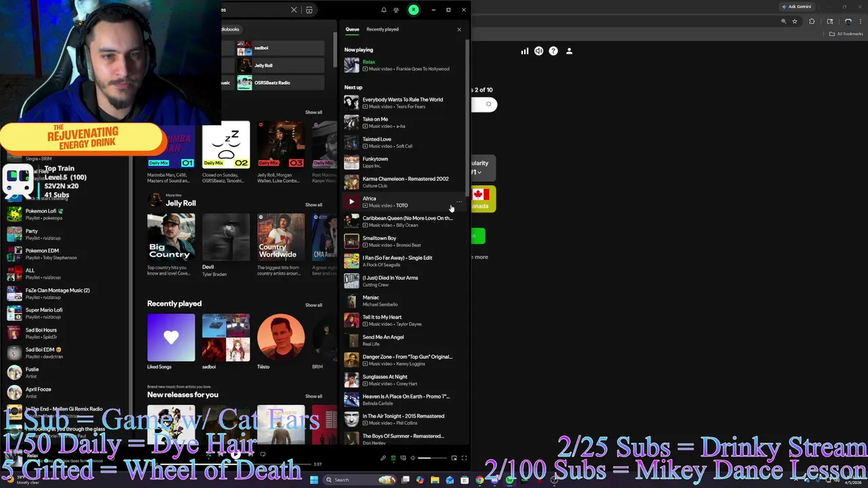
Task: Select the Audiobooks filter chip
Action: pos(231,29)
